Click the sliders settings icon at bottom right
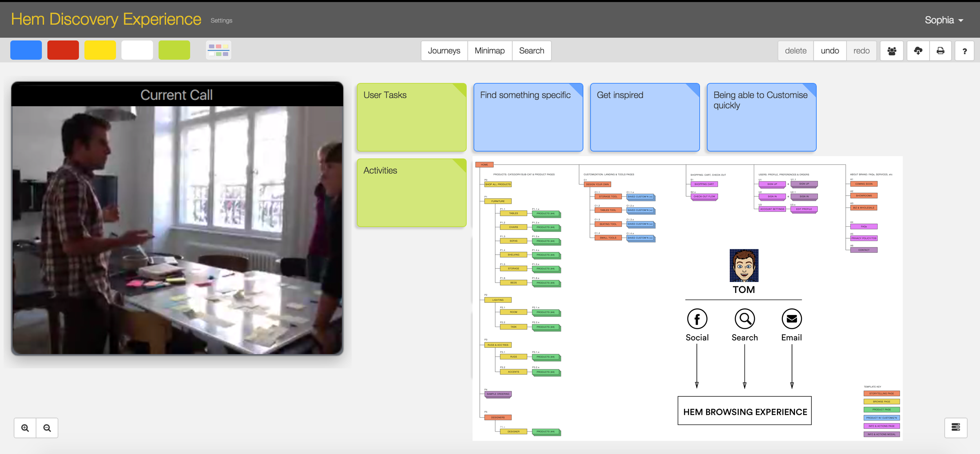Image resolution: width=980 pixels, height=454 pixels. [955, 427]
